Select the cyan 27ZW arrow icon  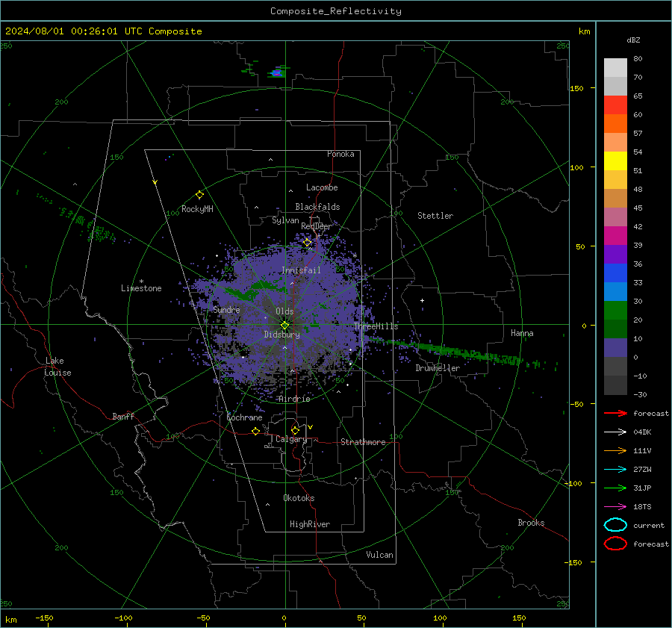click(x=615, y=470)
